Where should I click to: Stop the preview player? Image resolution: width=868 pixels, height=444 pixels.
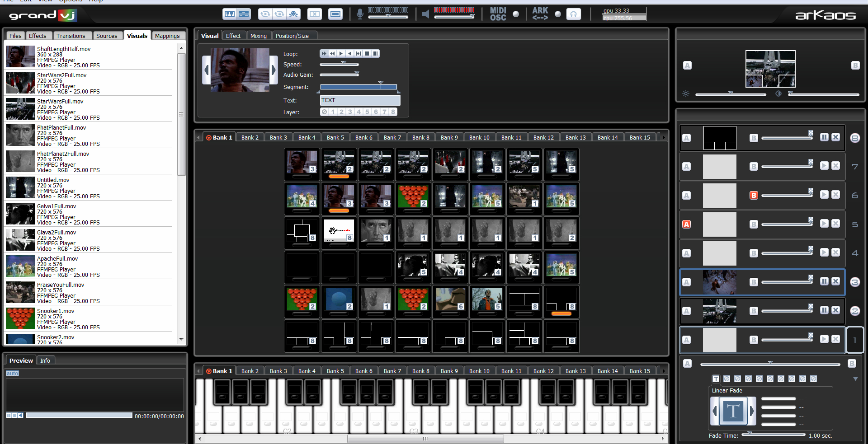pos(14,415)
